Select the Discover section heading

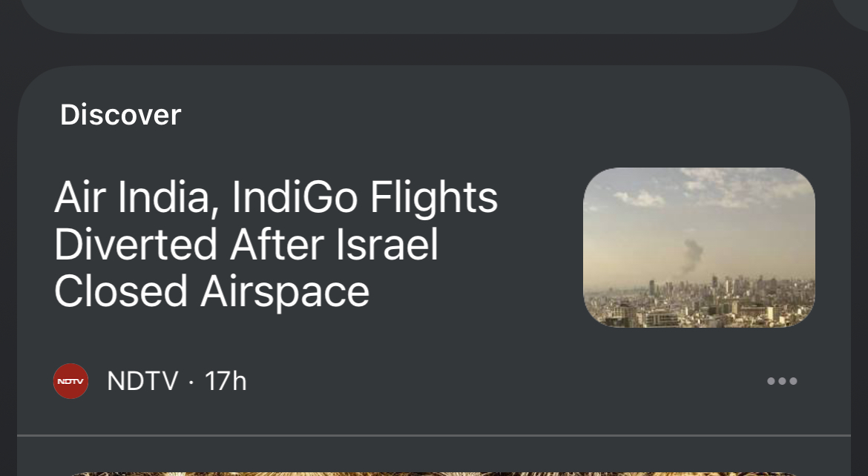[121, 115]
